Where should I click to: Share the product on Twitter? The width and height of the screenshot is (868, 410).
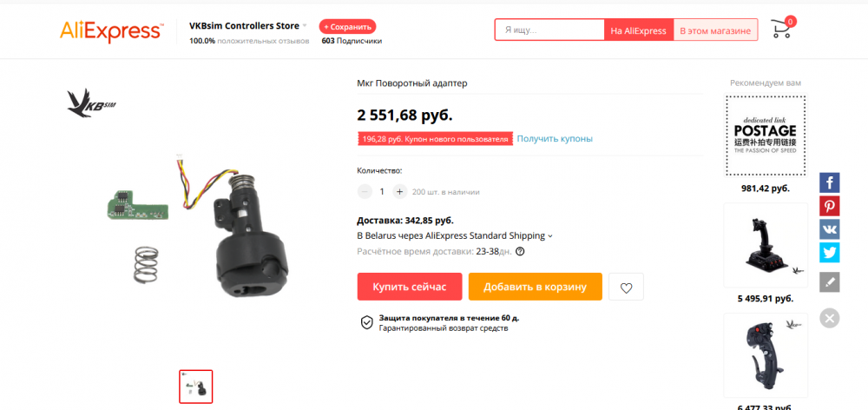pos(830,252)
